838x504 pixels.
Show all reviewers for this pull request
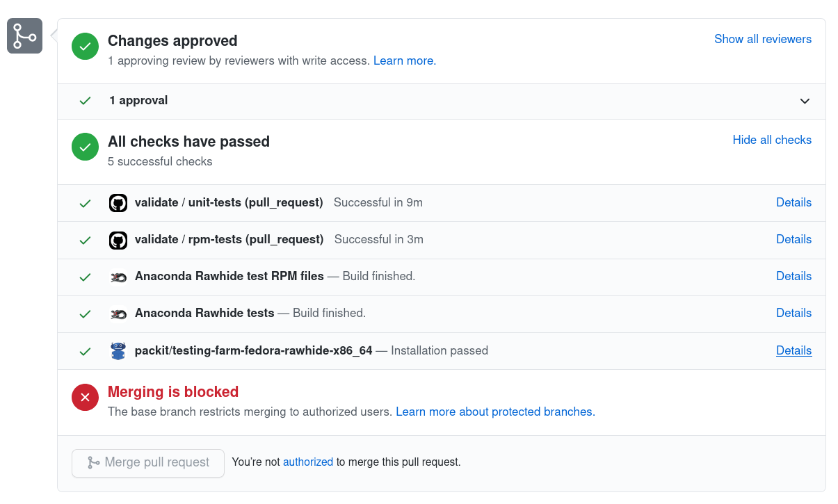[x=762, y=39]
